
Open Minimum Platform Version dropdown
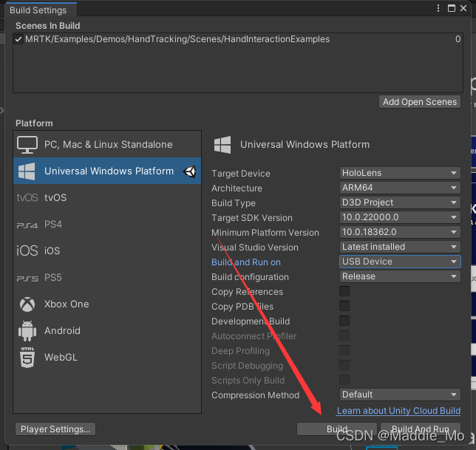400,232
